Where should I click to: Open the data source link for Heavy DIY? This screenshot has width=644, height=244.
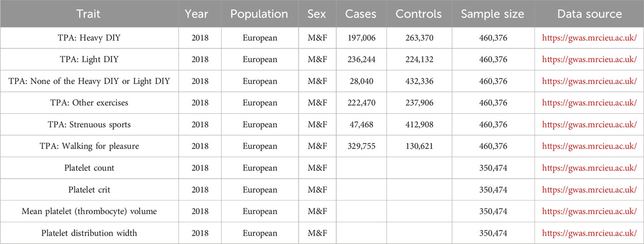point(589,37)
